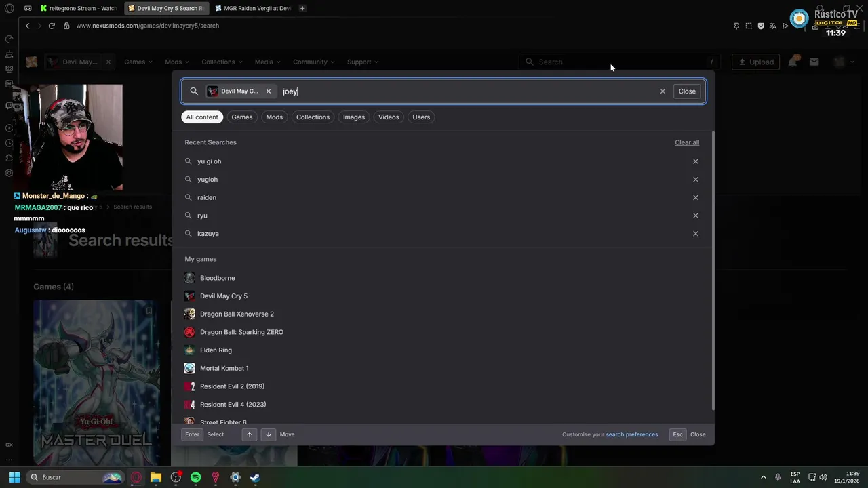
Task: Click the down arrow move key button
Action: point(269,434)
